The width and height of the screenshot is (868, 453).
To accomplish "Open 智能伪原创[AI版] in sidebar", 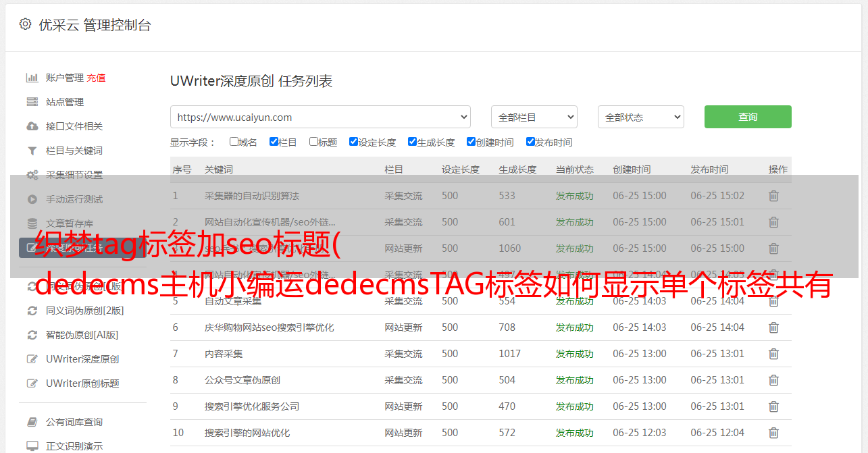I will coord(82,335).
